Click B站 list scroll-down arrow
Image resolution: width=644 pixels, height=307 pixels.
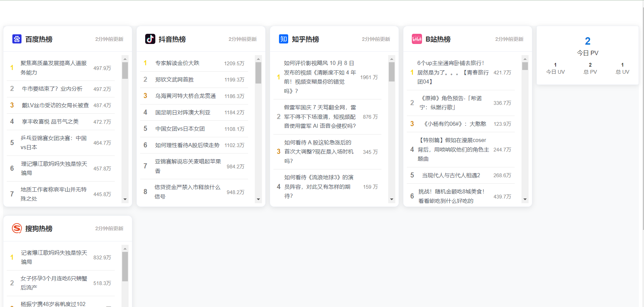coord(525,199)
